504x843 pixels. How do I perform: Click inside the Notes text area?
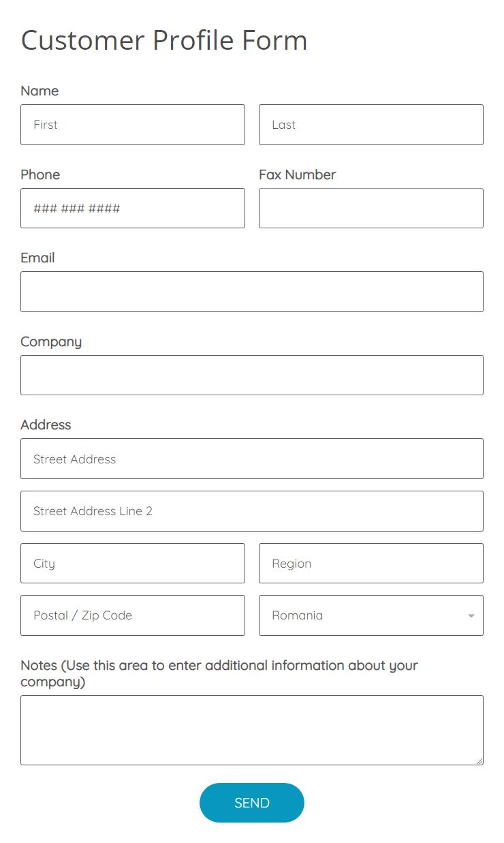[x=252, y=729]
